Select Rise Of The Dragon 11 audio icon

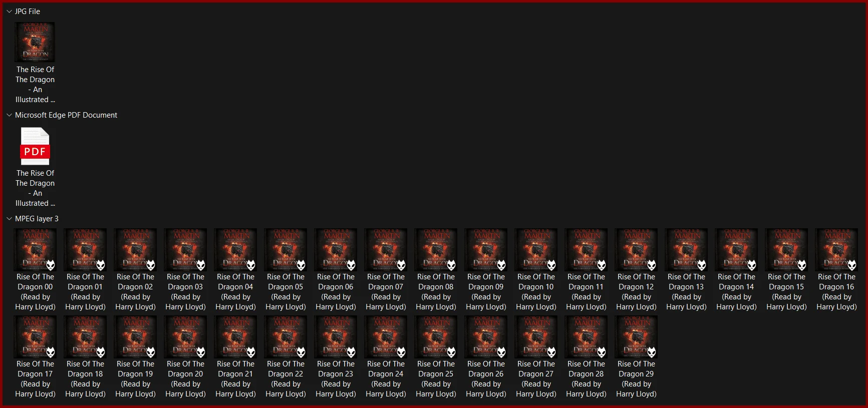click(x=586, y=250)
